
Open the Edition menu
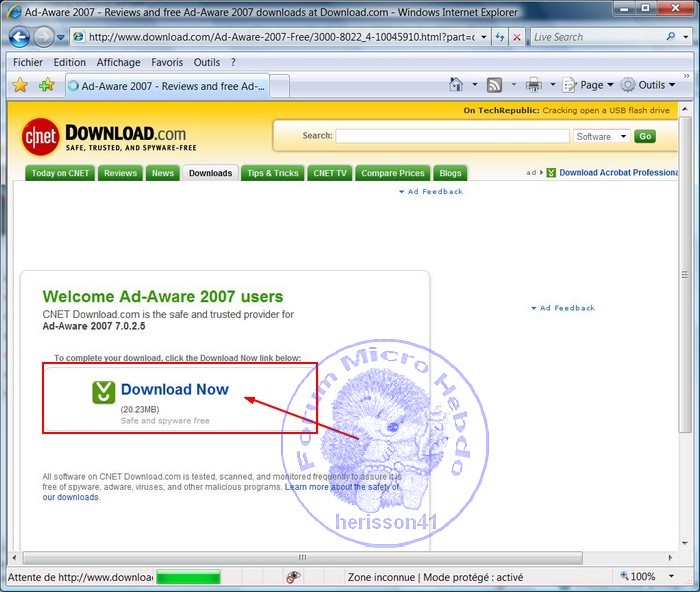click(x=69, y=62)
